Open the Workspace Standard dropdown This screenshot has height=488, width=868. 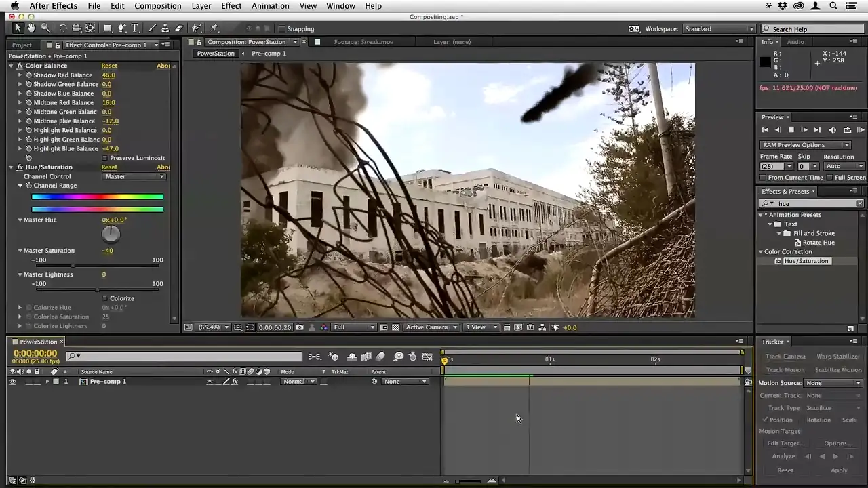click(x=719, y=29)
